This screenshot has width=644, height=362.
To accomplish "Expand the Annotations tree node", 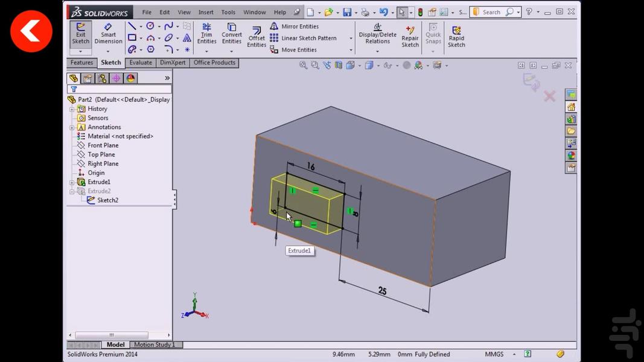I will [73, 127].
